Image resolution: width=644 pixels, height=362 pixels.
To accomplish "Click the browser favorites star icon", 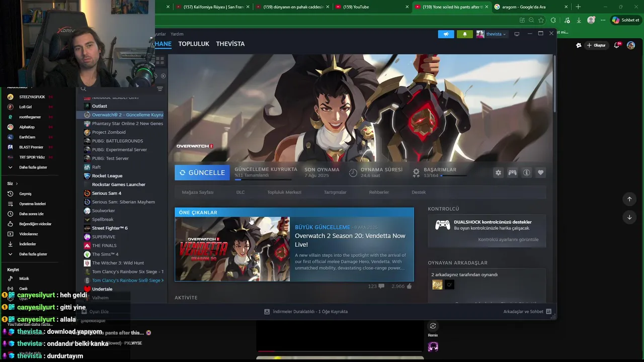I will tap(541, 20).
